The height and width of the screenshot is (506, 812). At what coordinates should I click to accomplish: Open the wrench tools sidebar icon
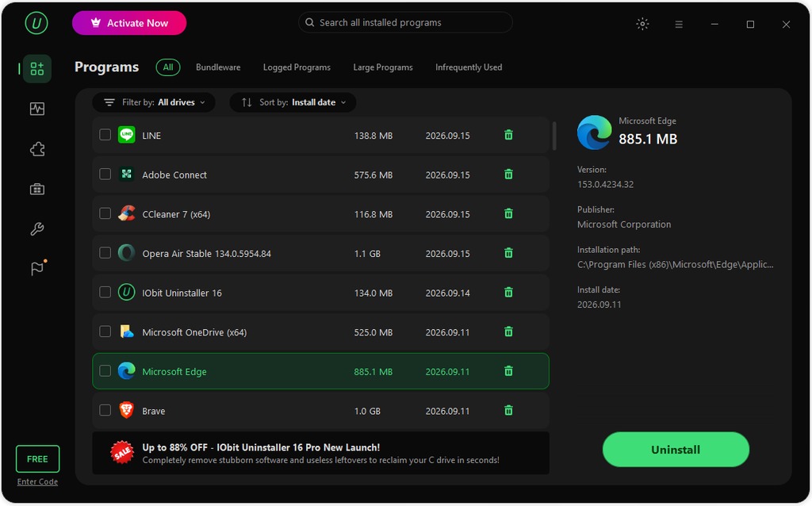tap(37, 229)
